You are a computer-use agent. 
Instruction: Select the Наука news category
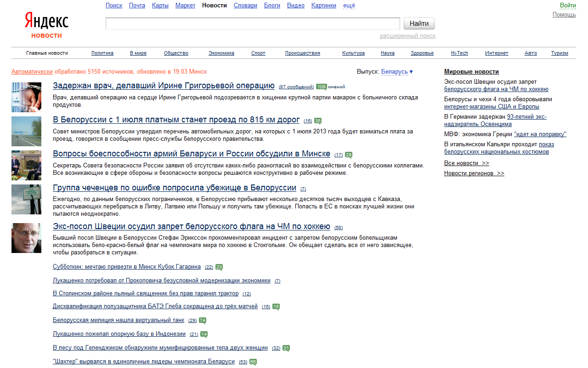tap(388, 53)
